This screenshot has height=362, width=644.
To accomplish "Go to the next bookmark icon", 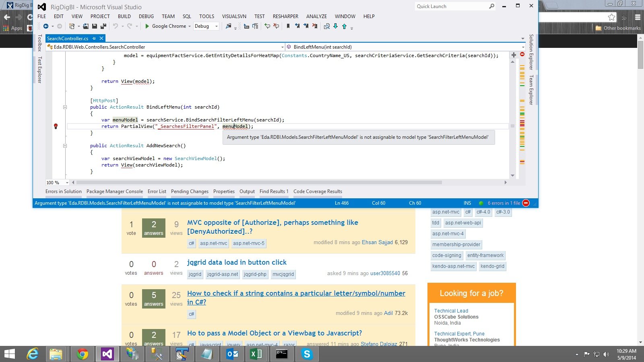I will [x=306, y=26].
